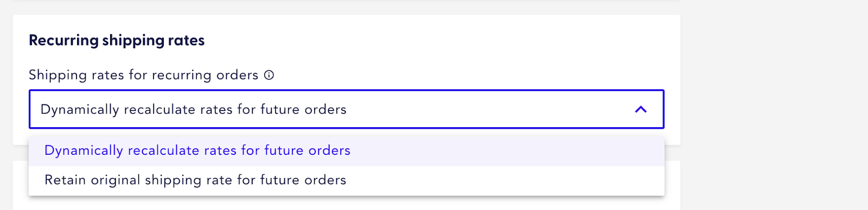This screenshot has width=868, height=210.
Task: Click the shipping rates combo box field
Action: (347, 109)
